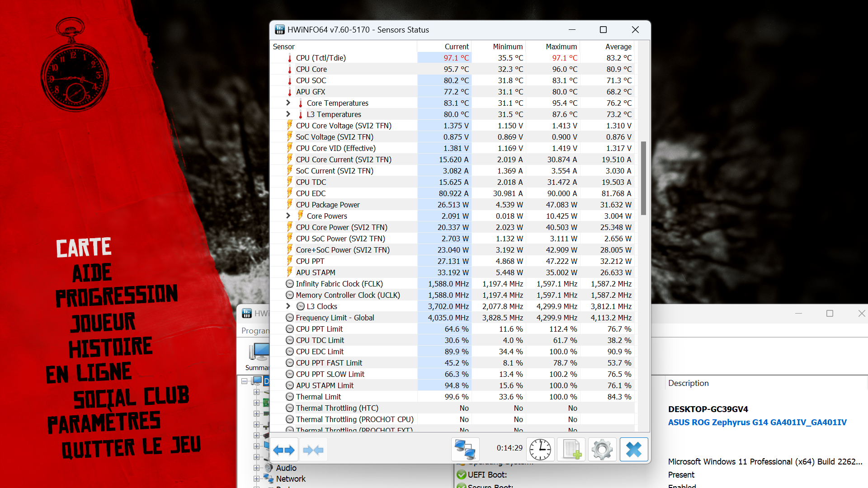Viewport: 868px width, 488px height.
Task: Click the 97.1 °C current CPU Tctl value
Action: point(456,58)
